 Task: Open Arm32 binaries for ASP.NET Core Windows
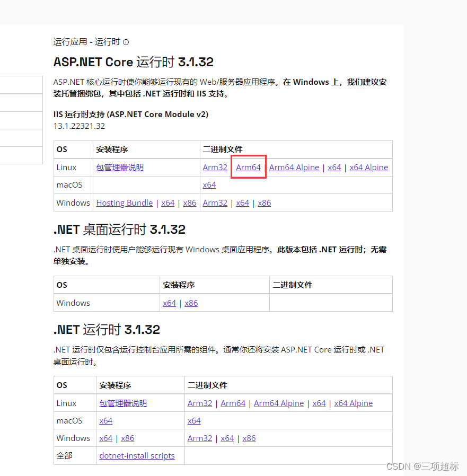pos(215,202)
